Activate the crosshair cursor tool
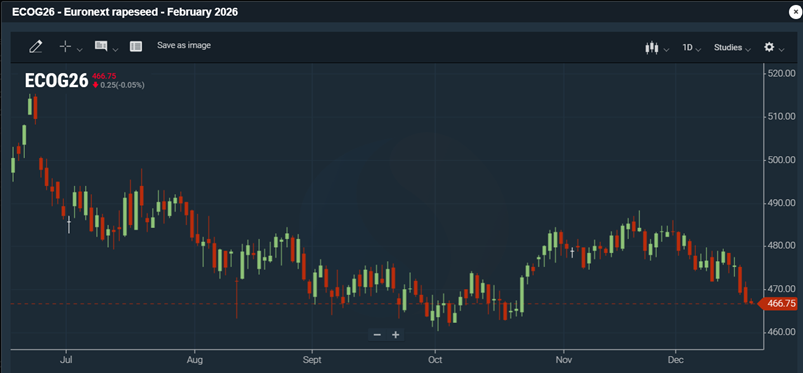The width and height of the screenshot is (803, 373). click(x=65, y=47)
